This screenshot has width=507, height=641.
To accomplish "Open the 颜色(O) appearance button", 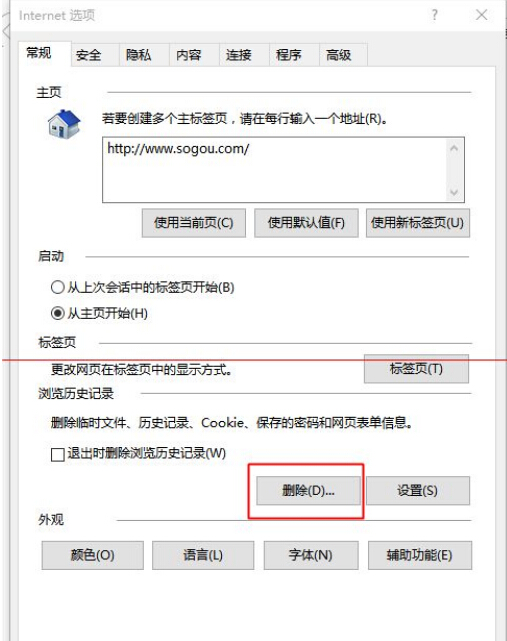I will pyautogui.click(x=92, y=555).
